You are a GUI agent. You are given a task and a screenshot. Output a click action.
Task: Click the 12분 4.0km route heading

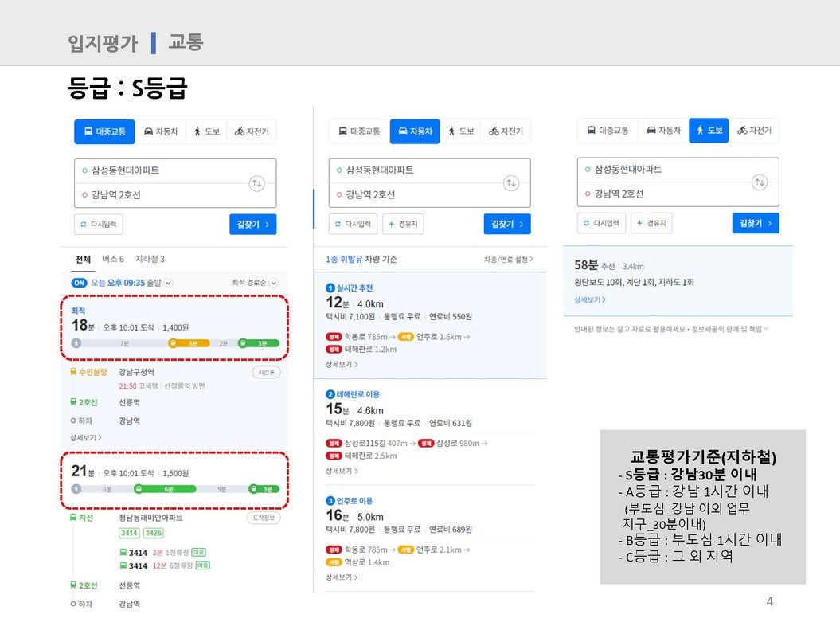(x=354, y=303)
